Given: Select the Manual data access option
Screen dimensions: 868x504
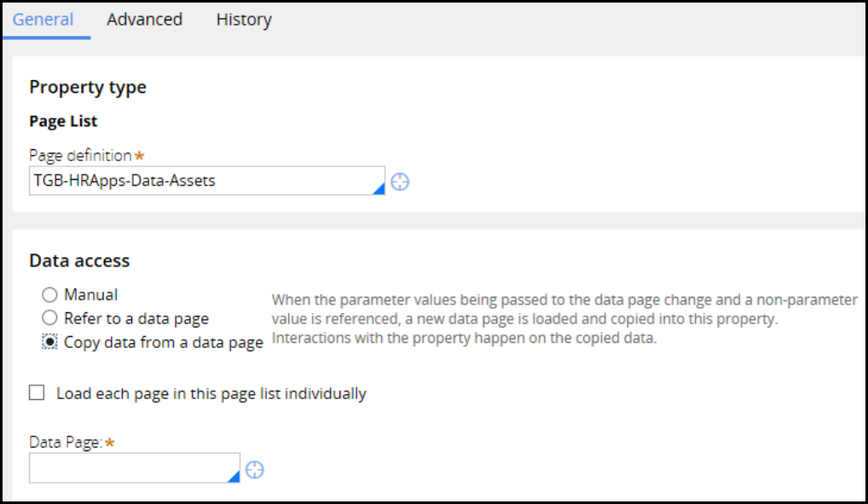Looking at the screenshot, I should pos(50,295).
